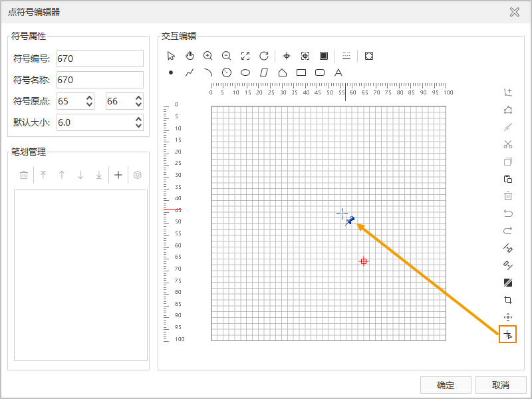The image size is (532, 399).
Task: Select the rectangle drawing tool
Action: [301, 72]
